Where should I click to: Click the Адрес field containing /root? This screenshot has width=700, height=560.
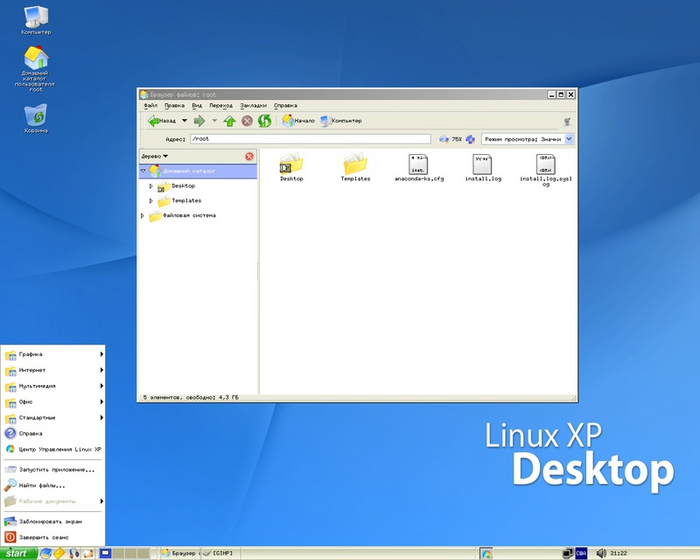pos(310,139)
